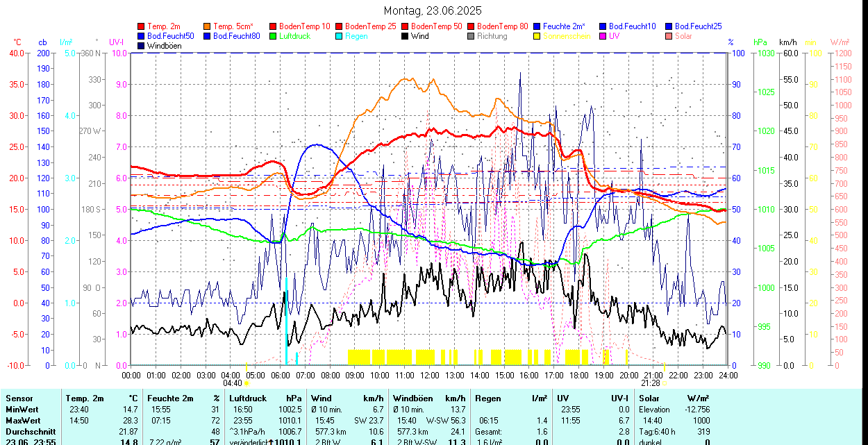This screenshot has height=445, width=868.
Task: Select the gray Richtung legend swatch
Action: coord(471,36)
